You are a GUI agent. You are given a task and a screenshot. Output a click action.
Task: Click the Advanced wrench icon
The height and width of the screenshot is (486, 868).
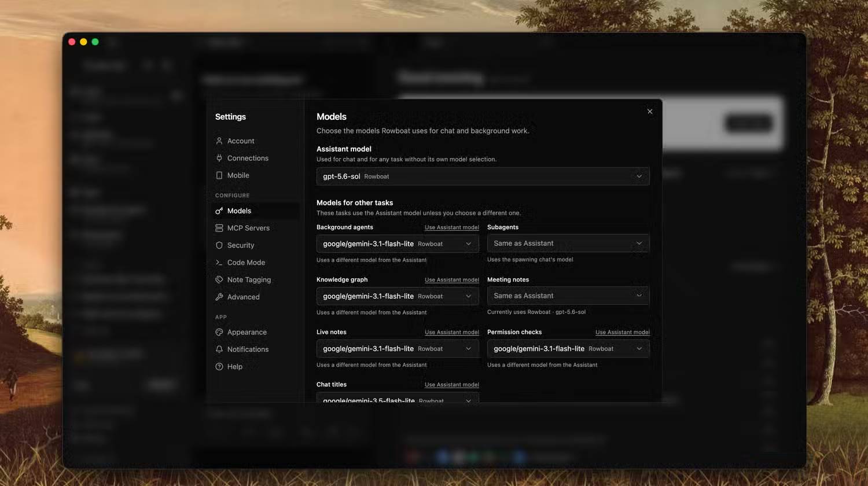tap(219, 297)
